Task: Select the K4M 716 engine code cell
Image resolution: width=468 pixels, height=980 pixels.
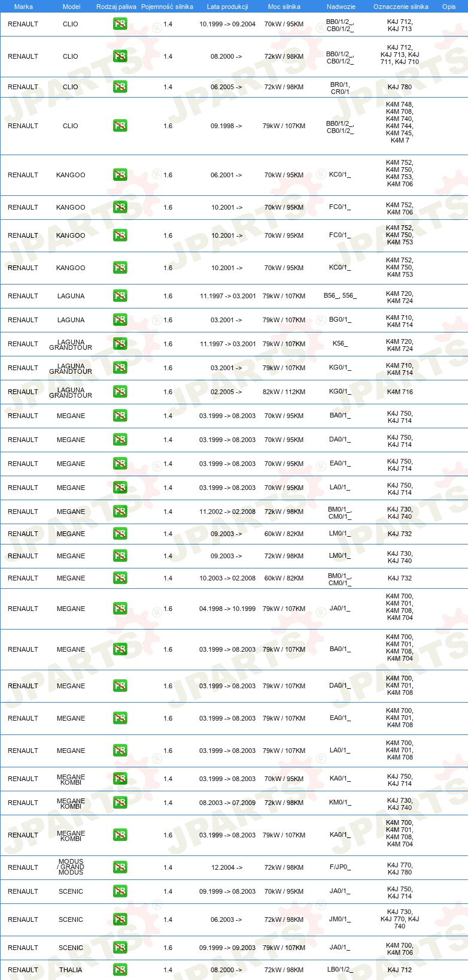Action: point(400,392)
